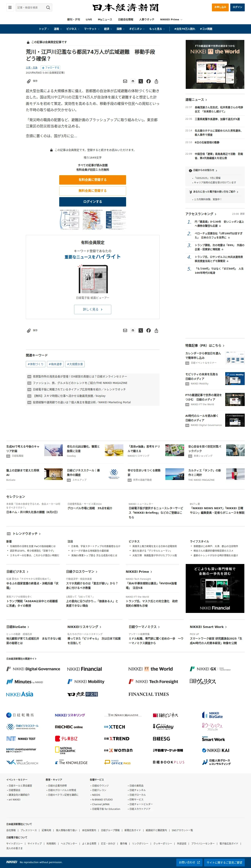Expand the オピニオン navigation dropdown
Viewport: 251px width, 868px height.
[x=137, y=29]
